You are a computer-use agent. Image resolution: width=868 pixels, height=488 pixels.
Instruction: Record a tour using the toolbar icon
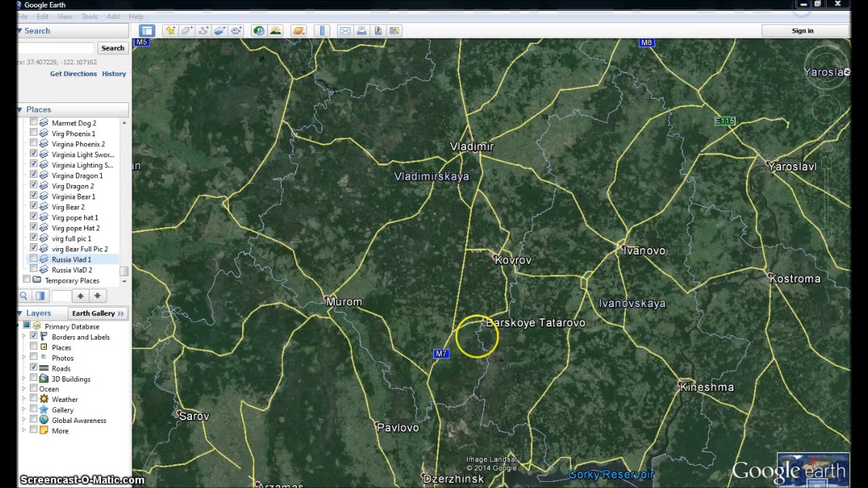tap(236, 30)
